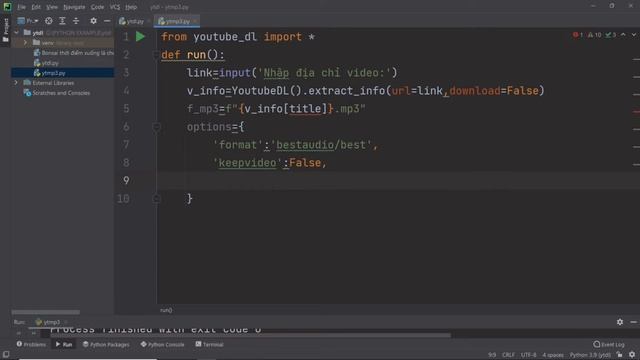The height and width of the screenshot is (360, 640).
Task: Open the Edit menu
Action: [36, 7]
